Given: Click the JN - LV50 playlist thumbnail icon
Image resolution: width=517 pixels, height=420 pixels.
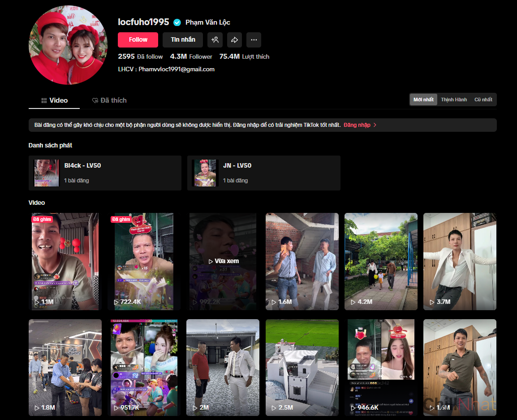Looking at the screenshot, I should [205, 173].
